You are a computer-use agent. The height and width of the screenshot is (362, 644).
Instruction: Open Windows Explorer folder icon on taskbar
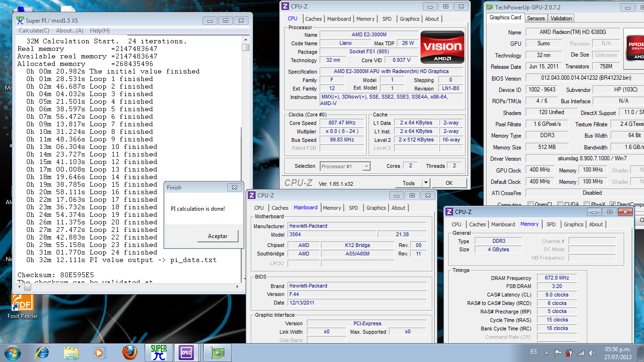pyautogui.click(x=71, y=352)
